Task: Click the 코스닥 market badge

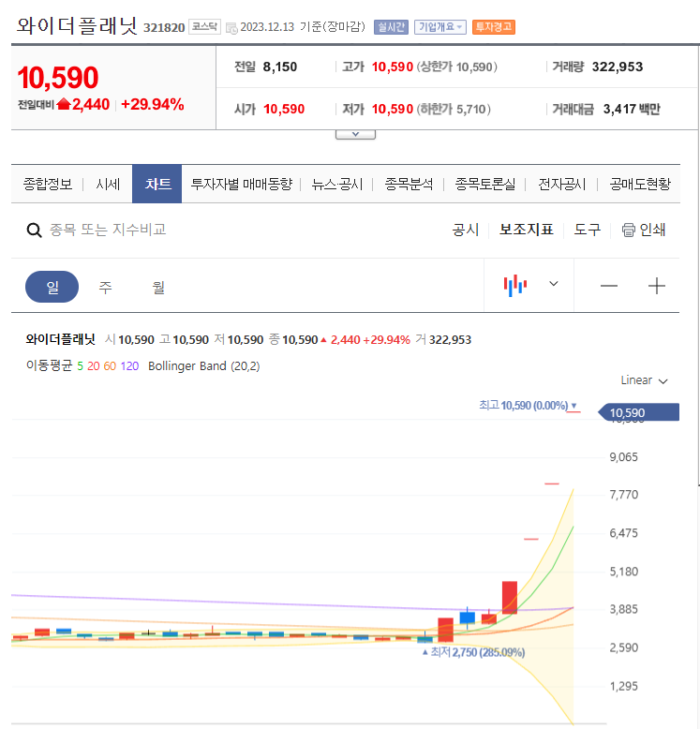Action: [x=204, y=27]
